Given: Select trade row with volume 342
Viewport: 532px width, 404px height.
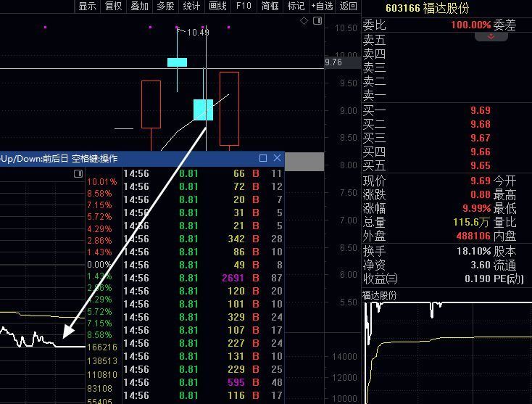Looking at the screenshot, I should (202, 239).
